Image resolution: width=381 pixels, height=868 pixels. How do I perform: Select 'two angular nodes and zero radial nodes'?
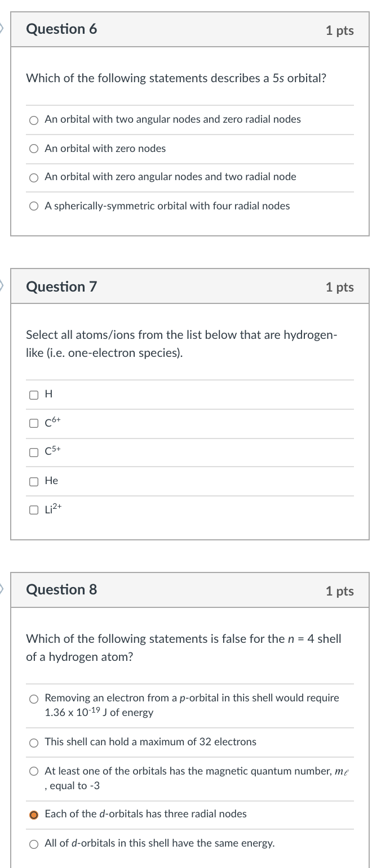pos(34,120)
